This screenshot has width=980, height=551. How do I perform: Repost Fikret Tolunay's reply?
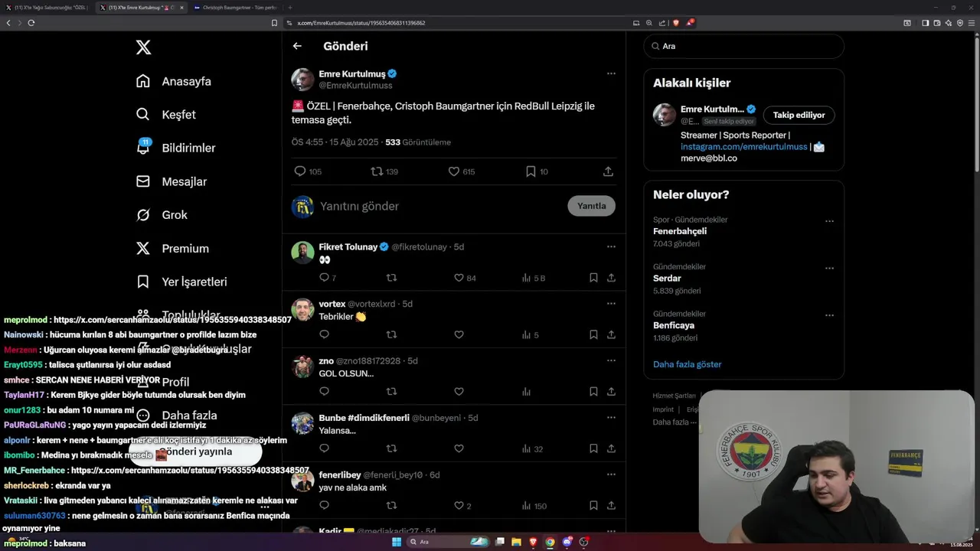tap(391, 278)
